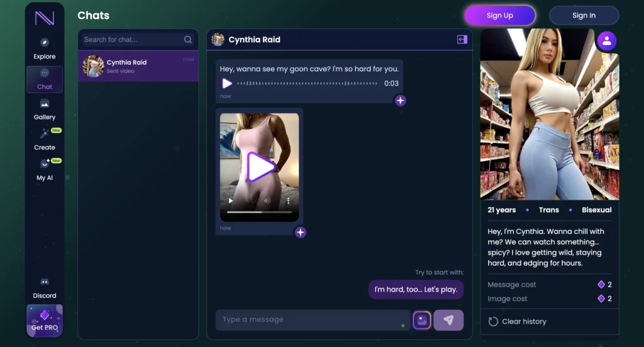This screenshot has height=347, width=644.
Task: Select the Cynthia Raid chat in list
Action: coord(138,66)
